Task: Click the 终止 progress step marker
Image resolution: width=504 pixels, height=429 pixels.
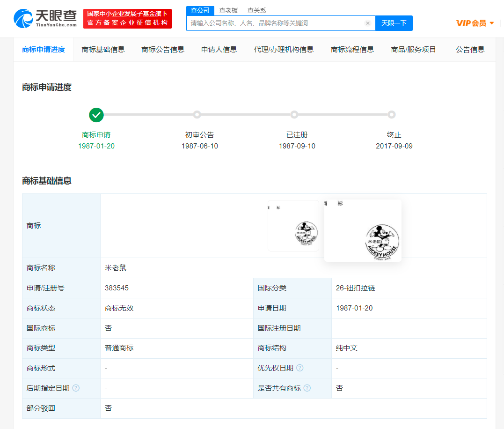Action: (392, 115)
